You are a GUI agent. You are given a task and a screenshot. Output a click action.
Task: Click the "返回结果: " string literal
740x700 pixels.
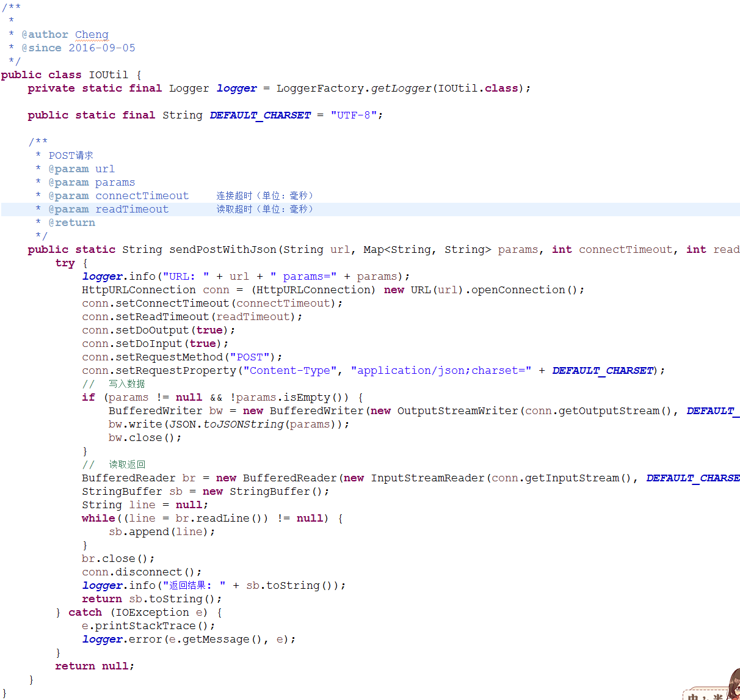(194, 586)
